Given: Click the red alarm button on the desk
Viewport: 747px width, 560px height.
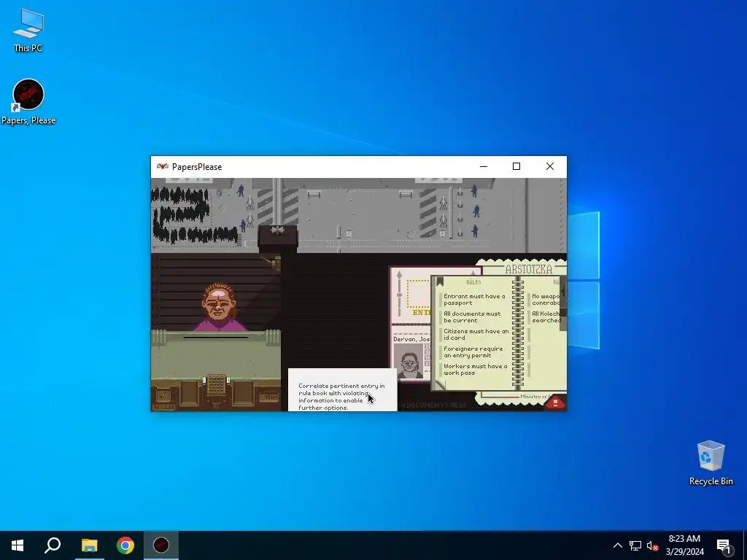Looking at the screenshot, I should coord(555,402).
